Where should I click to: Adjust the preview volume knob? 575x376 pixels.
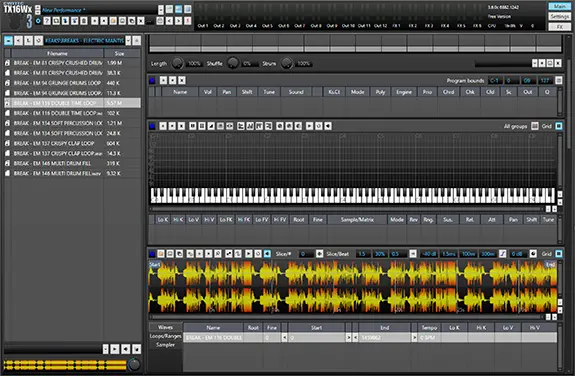[x=134, y=364]
